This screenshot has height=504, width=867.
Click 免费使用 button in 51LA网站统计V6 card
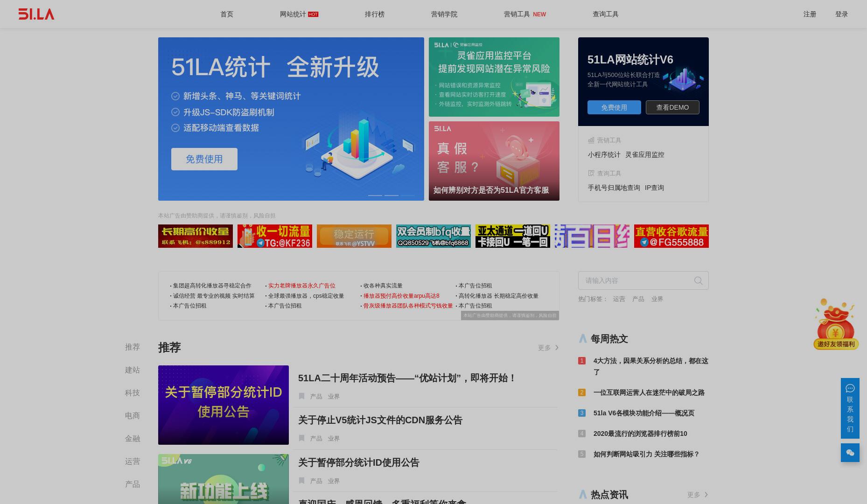point(614,107)
